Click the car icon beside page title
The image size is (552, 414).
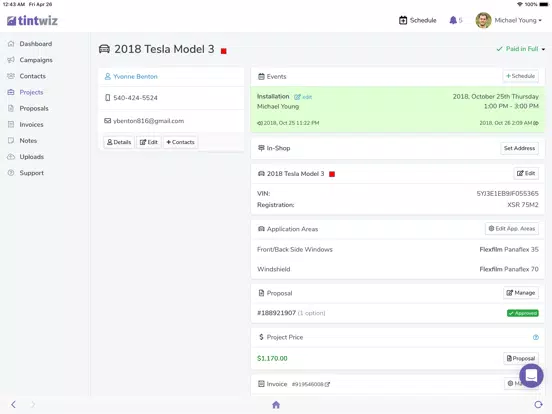click(x=104, y=49)
